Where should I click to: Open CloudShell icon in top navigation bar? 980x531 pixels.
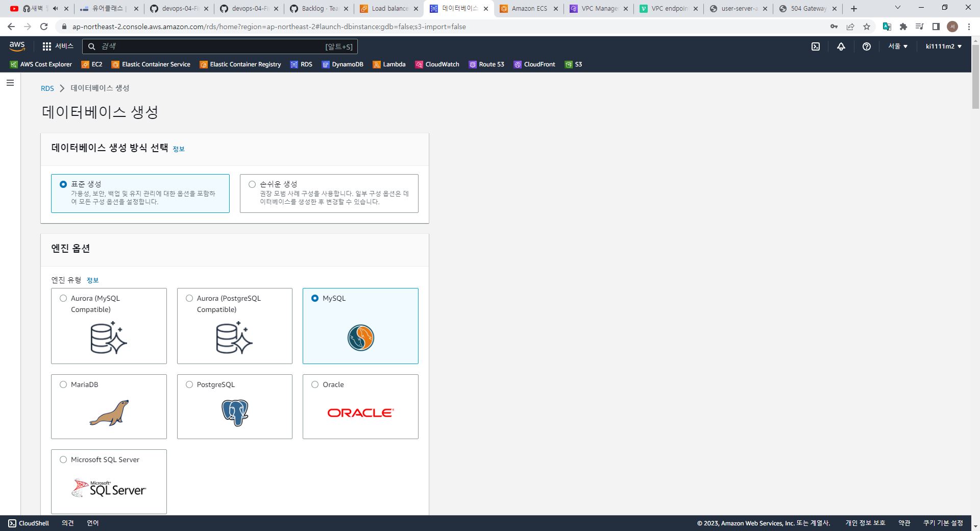pyautogui.click(x=816, y=46)
